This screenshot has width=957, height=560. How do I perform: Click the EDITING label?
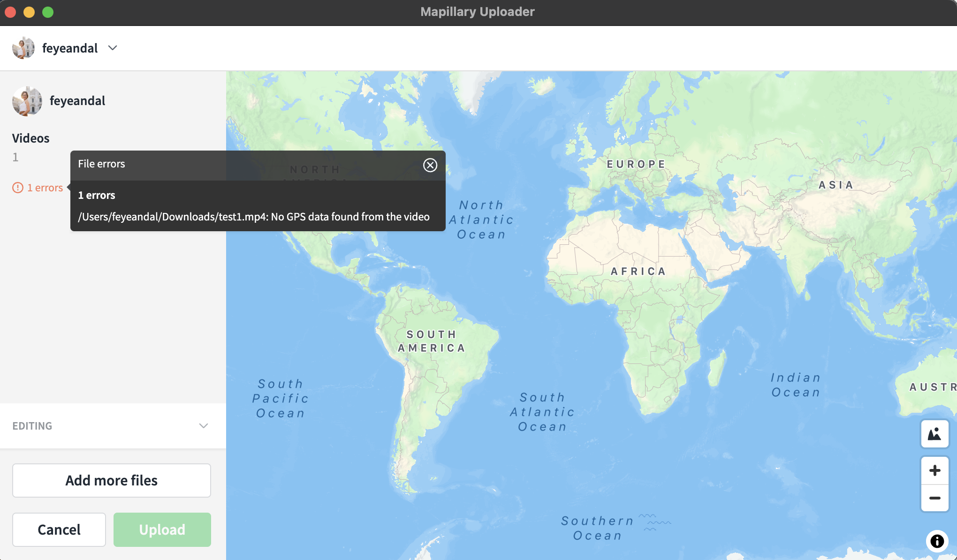[x=32, y=426]
